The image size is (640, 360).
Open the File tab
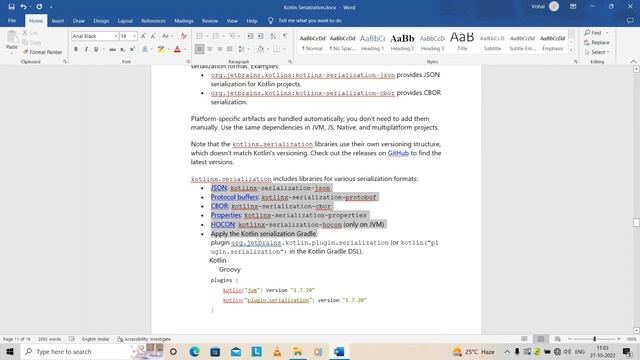pos(12,20)
